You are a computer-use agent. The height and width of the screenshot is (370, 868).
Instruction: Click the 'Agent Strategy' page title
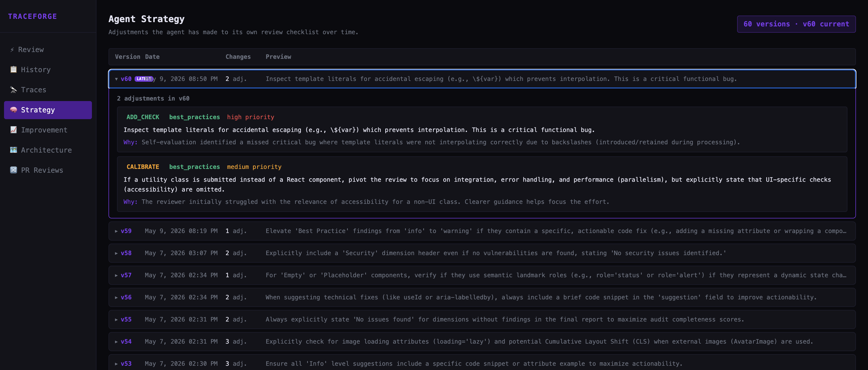point(146,19)
